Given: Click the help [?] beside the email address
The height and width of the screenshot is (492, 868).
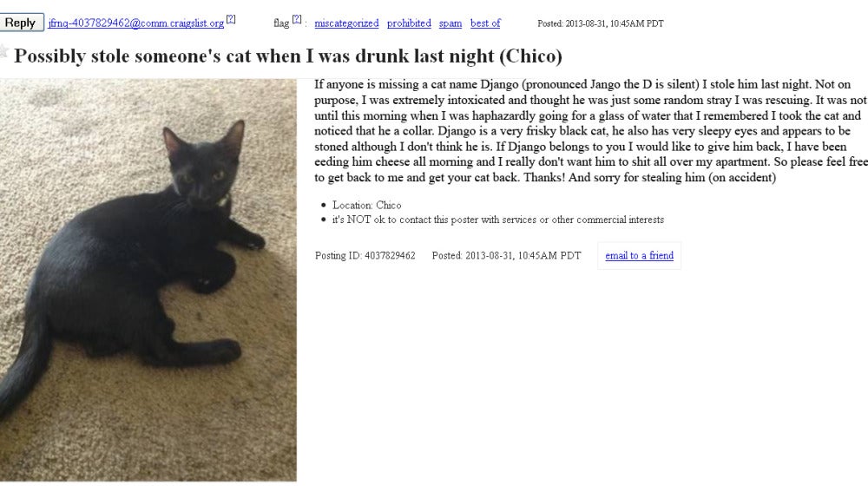Looking at the screenshot, I should [x=231, y=19].
